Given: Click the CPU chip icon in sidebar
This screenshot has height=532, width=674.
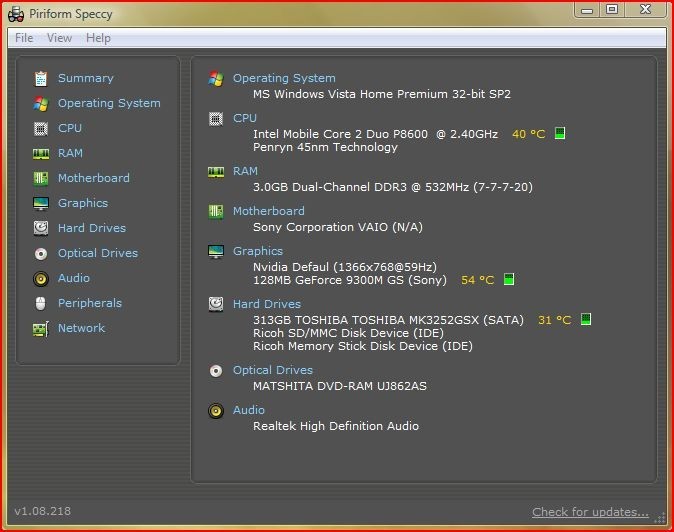Looking at the screenshot, I should point(41,128).
